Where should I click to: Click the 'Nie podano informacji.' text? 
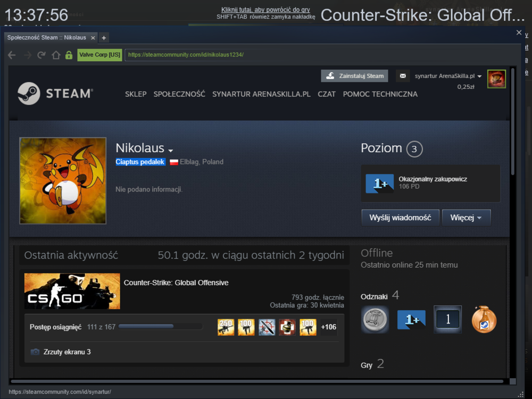point(149,189)
